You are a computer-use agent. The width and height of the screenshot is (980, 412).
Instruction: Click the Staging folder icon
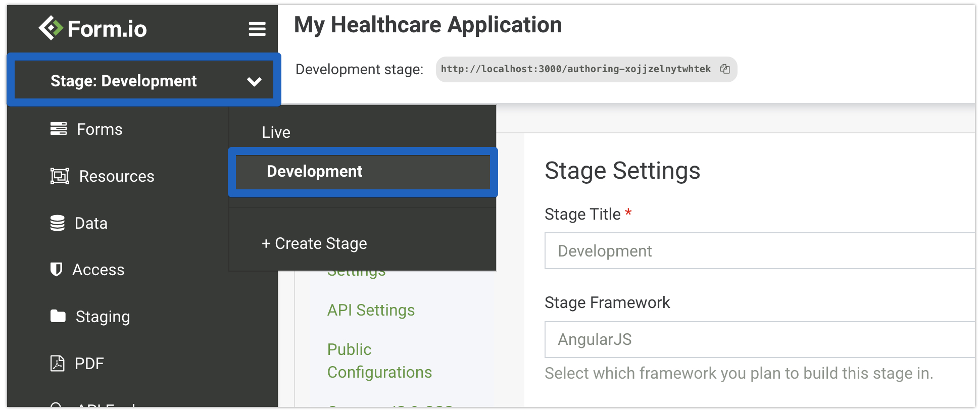coord(58,317)
